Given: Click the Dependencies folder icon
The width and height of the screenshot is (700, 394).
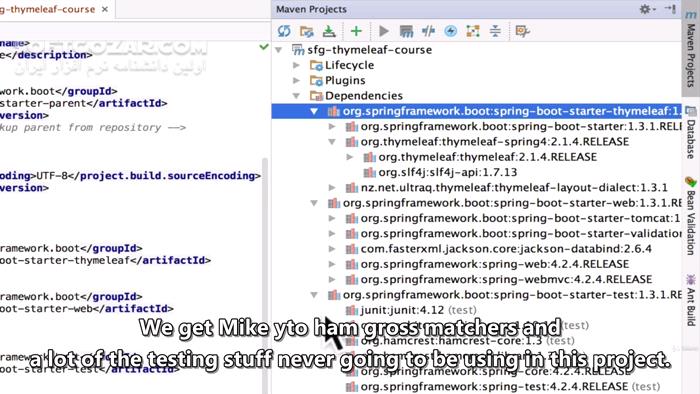Looking at the screenshot, I should tap(316, 96).
